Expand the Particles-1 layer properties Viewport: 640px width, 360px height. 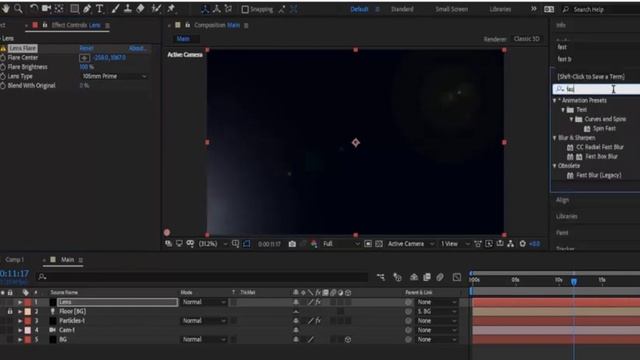(20, 321)
